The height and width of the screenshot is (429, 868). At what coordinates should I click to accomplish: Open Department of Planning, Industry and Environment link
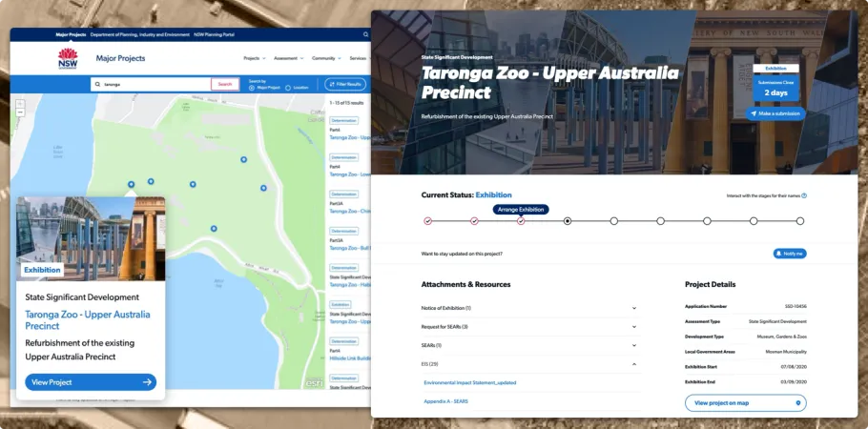140,34
